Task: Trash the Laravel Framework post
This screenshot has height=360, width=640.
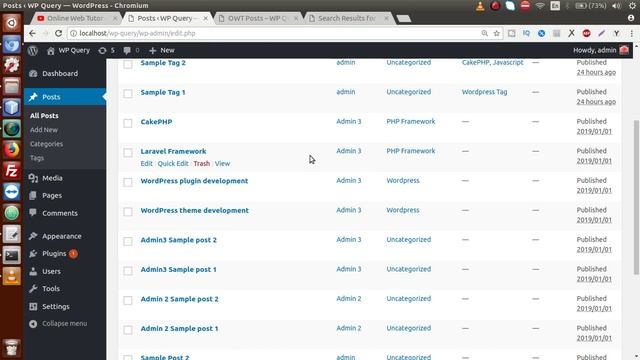Action: pyautogui.click(x=202, y=163)
